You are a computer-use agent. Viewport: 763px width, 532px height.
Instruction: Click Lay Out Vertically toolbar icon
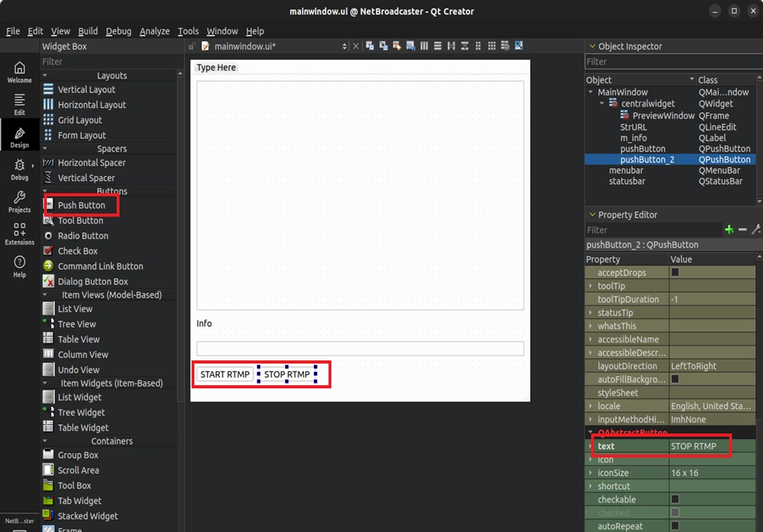[x=438, y=46]
